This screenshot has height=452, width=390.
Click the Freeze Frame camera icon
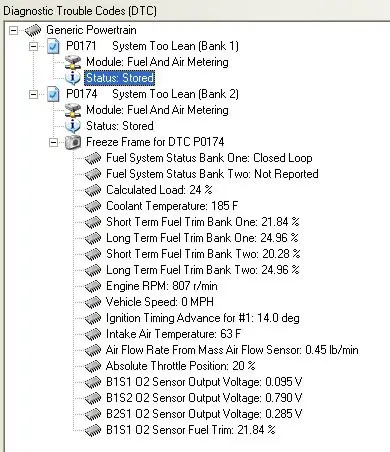click(x=73, y=142)
